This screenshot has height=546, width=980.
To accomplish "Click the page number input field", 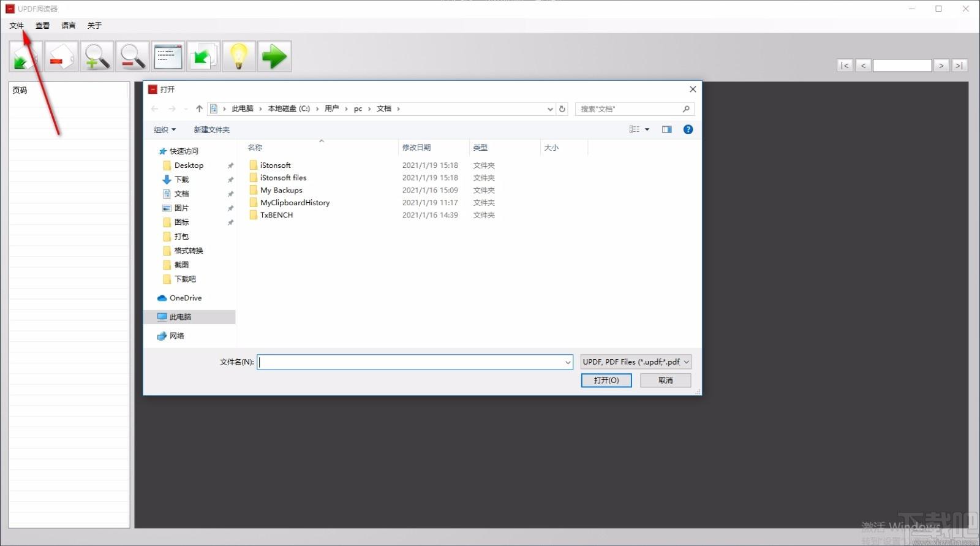I will pos(902,66).
